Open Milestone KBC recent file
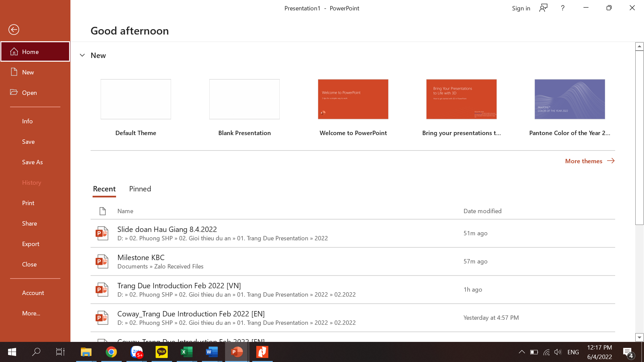Screen dimensions: 644x362 pos(353,262)
